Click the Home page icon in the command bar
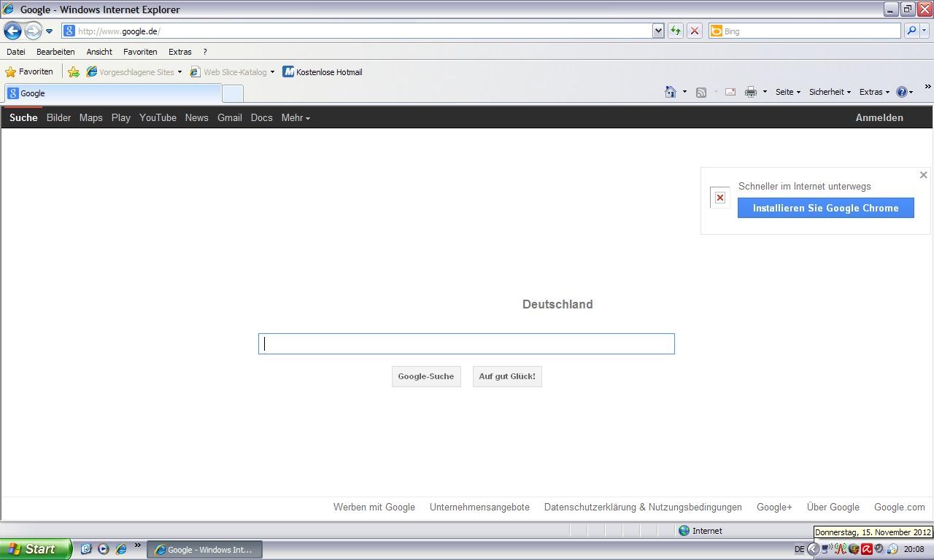This screenshot has width=934, height=560. (x=671, y=92)
